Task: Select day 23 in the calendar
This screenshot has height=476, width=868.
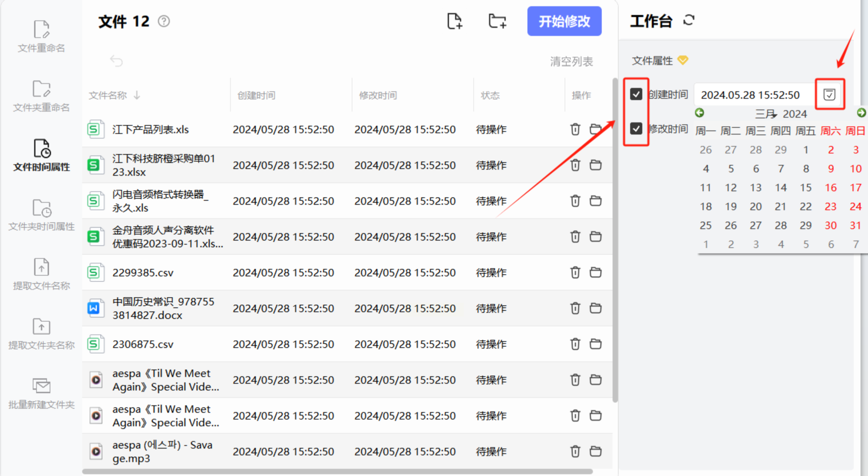Action: pos(830,206)
